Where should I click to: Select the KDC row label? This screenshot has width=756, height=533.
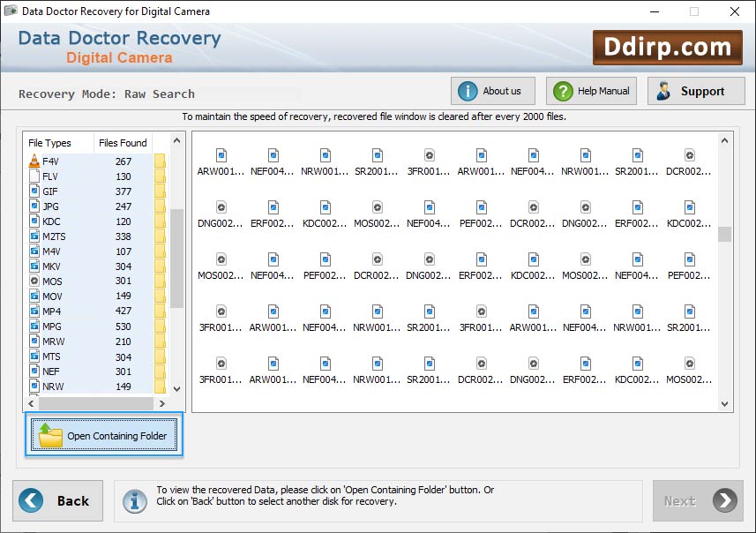coord(51,221)
